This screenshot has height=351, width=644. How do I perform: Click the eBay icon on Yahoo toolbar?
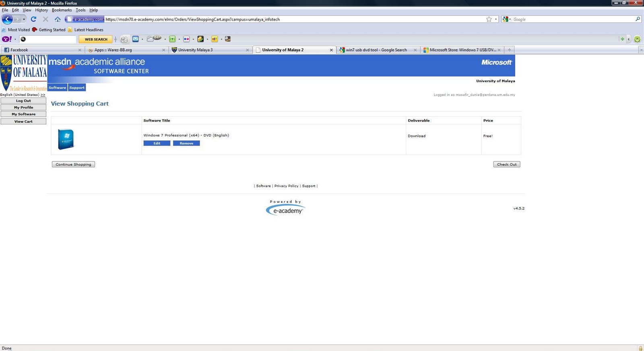pos(215,39)
